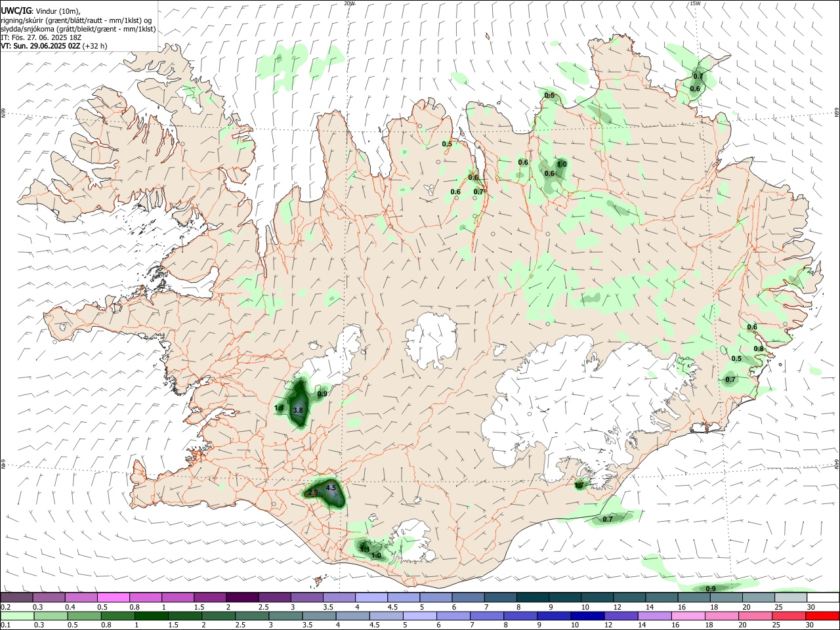Pick the light green 0.3 swatch, lower legend row
The image size is (840, 630).
(x=51, y=616)
